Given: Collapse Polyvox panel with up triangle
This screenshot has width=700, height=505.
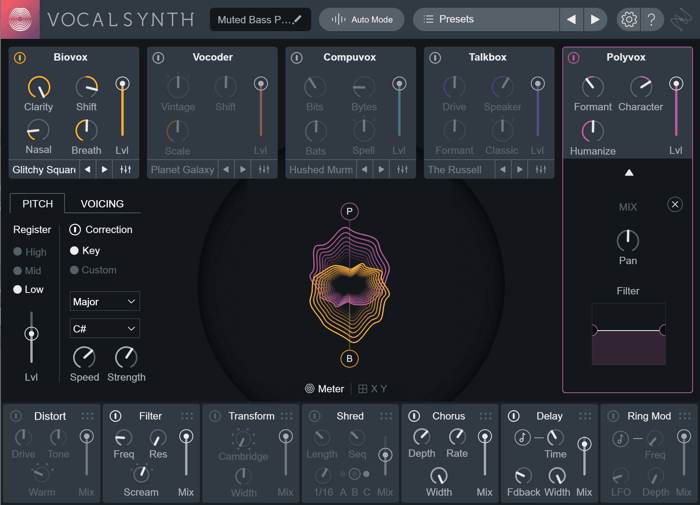Looking at the screenshot, I should click(629, 172).
